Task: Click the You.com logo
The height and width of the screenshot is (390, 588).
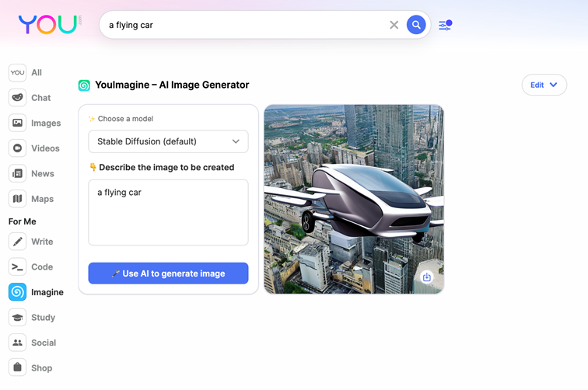Action: point(48,25)
